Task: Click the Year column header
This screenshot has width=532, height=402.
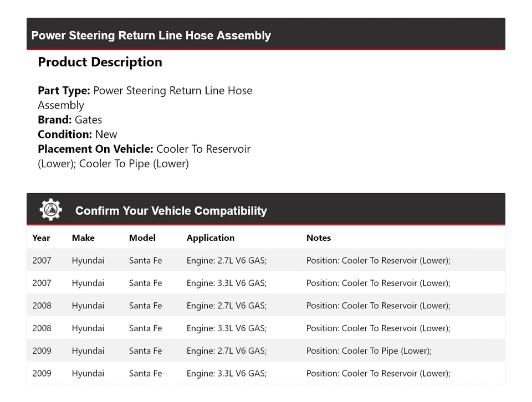Action: click(x=41, y=238)
